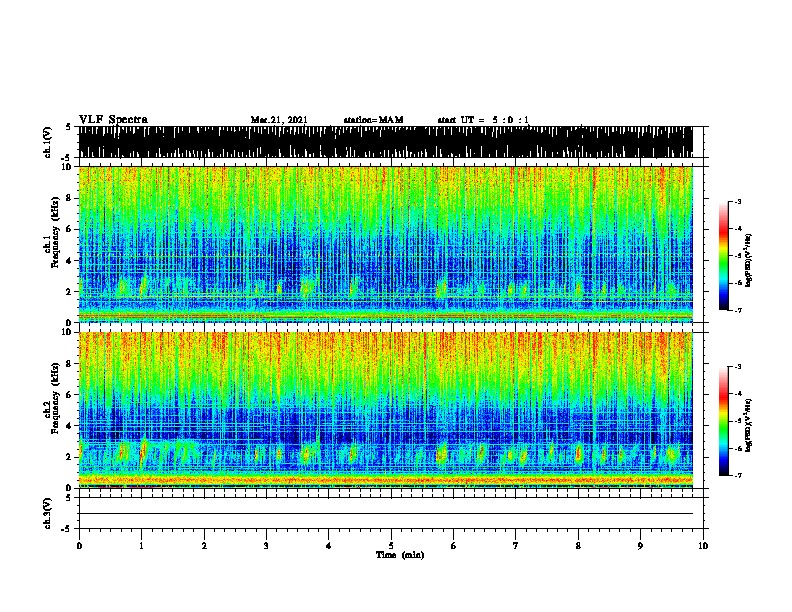Click the '8' kHz tick on ch.1 axis
This screenshot has height=612, width=792.
tap(69, 198)
